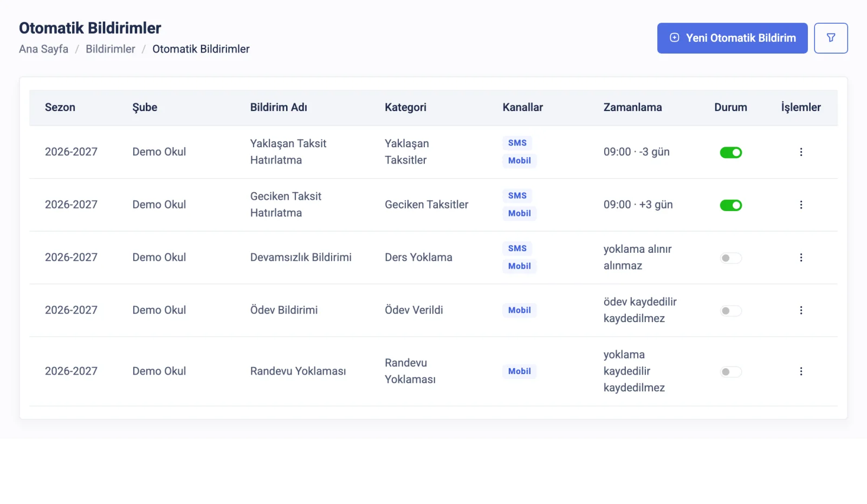The height and width of the screenshot is (504, 867).
Task: Enable Randevu Yoklaması toggle
Action: coord(730,371)
